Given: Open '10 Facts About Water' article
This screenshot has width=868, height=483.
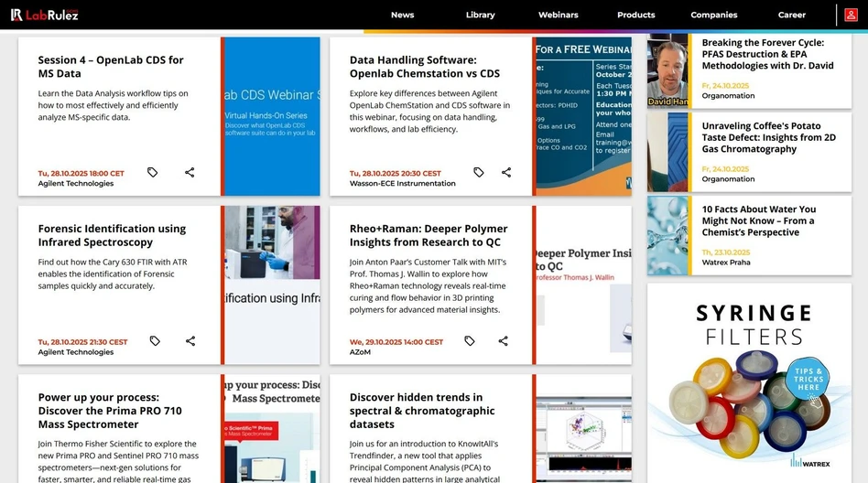Looking at the screenshot, I should point(758,220).
